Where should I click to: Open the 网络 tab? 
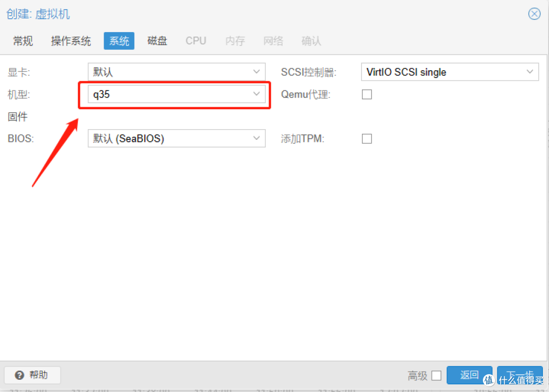(x=273, y=41)
